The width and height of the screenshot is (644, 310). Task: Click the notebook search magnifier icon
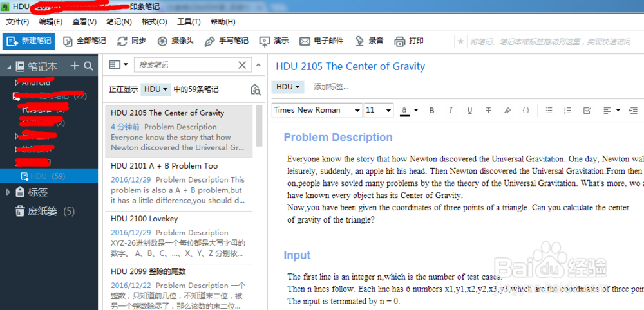point(88,66)
